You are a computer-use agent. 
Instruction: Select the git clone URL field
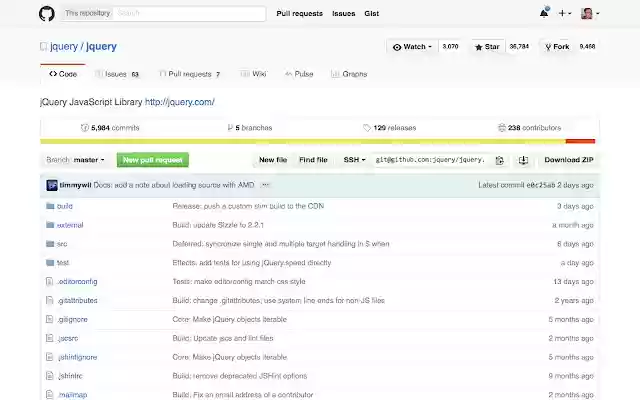pos(431,160)
